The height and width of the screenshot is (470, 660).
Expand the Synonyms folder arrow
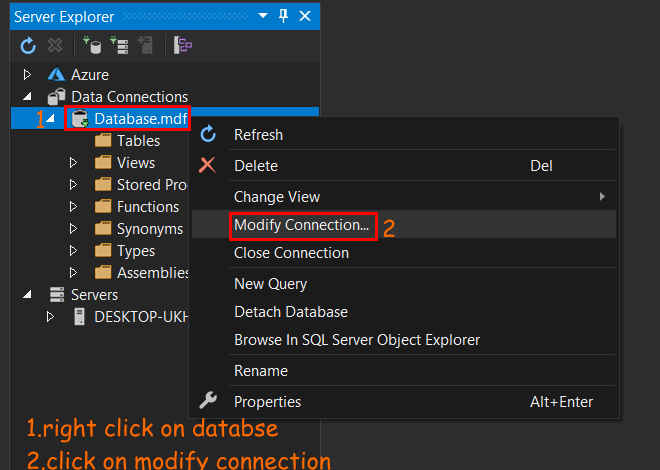(x=73, y=228)
